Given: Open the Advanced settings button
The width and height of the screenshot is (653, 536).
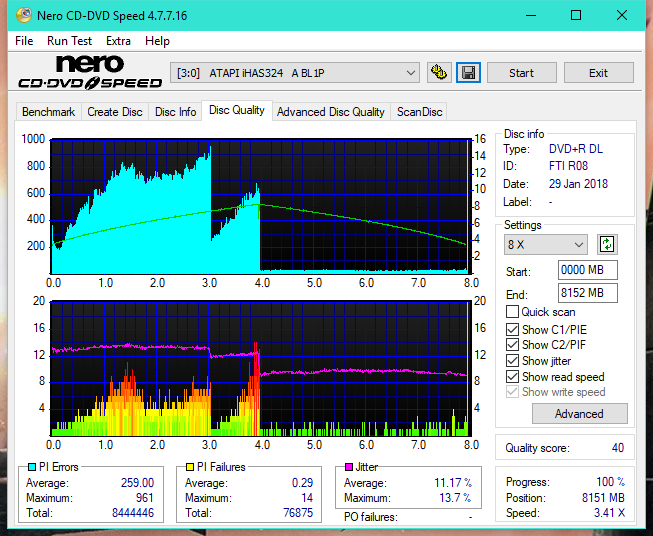Looking at the screenshot, I should click(579, 414).
